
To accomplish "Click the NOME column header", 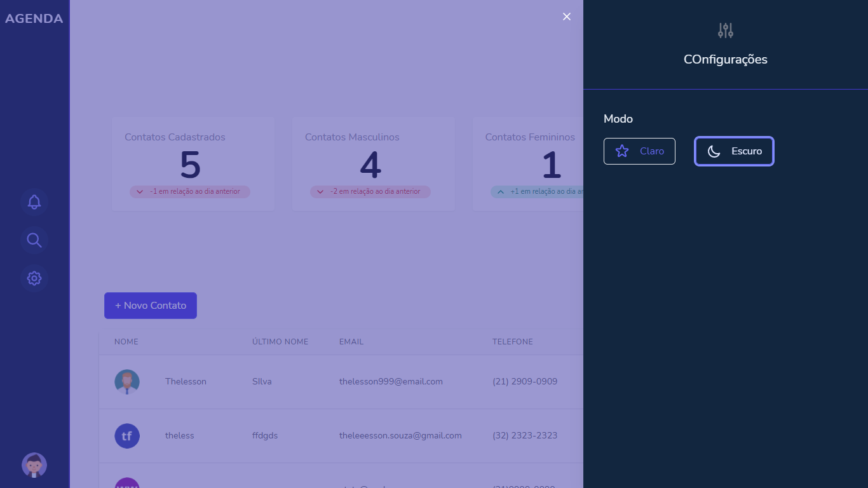I will (x=126, y=342).
